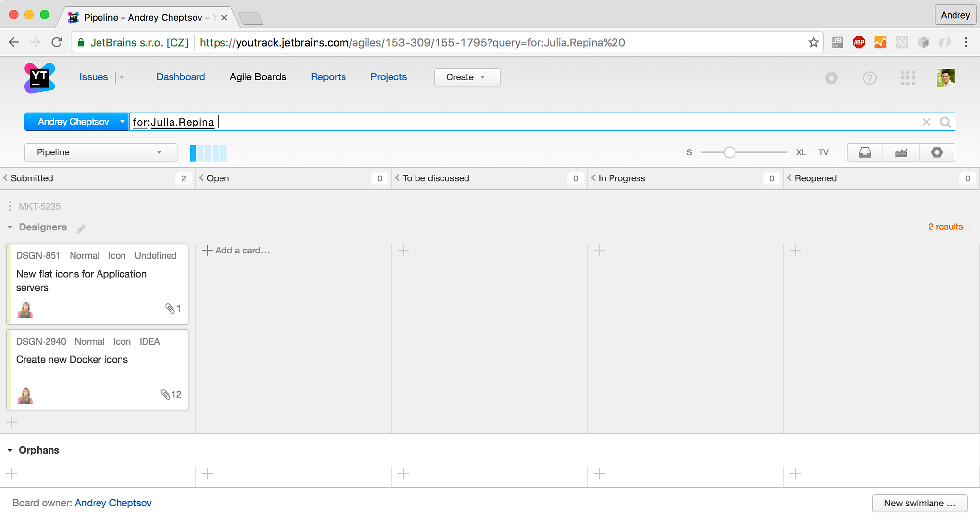Open the Create dropdown button
The height and width of the screenshot is (530, 980).
[x=466, y=77]
